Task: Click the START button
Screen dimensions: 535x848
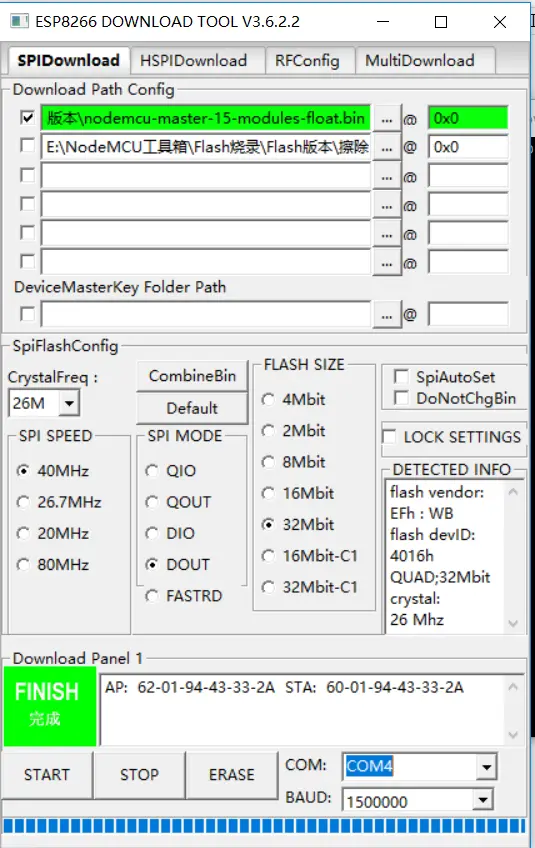Action: (x=47, y=774)
